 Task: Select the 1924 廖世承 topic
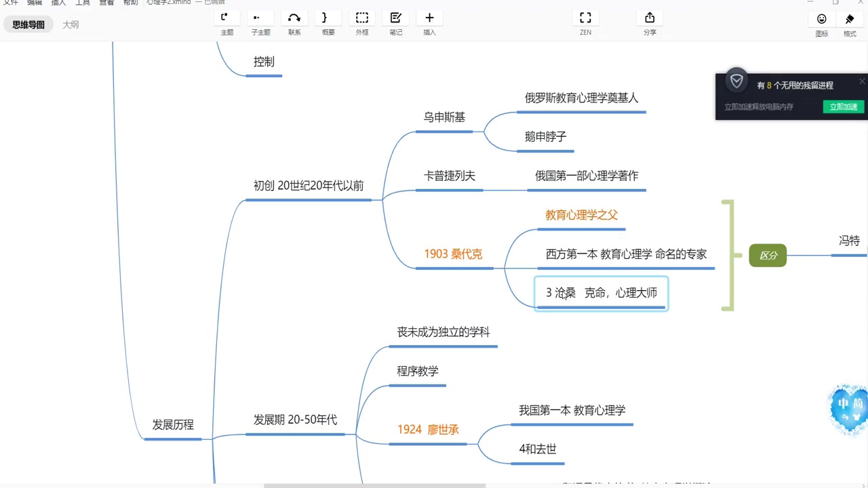click(429, 429)
